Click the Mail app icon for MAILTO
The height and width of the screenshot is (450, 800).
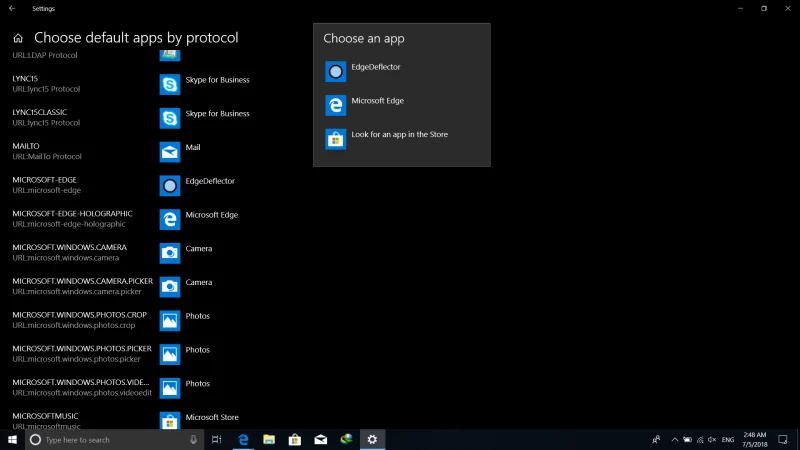pyautogui.click(x=170, y=152)
